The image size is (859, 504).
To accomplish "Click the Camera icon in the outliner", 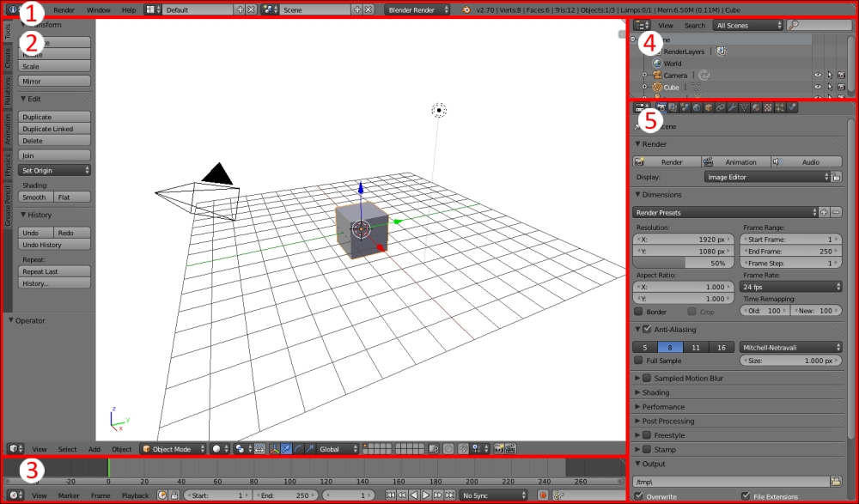I will [657, 75].
